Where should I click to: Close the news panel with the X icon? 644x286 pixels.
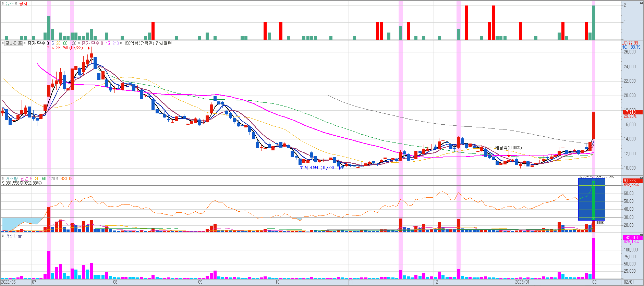point(641,3)
